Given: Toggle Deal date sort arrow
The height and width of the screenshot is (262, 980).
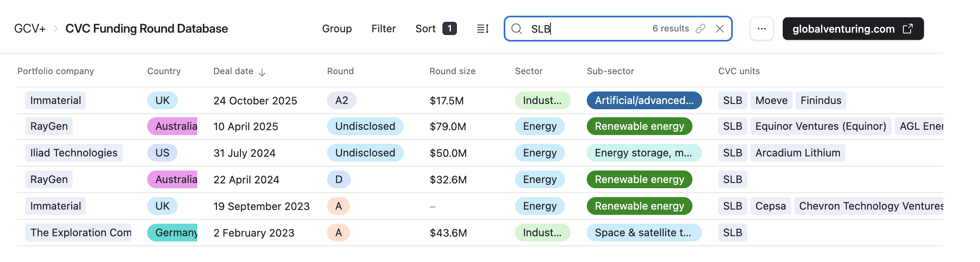Looking at the screenshot, I should [x=262, y=72].
